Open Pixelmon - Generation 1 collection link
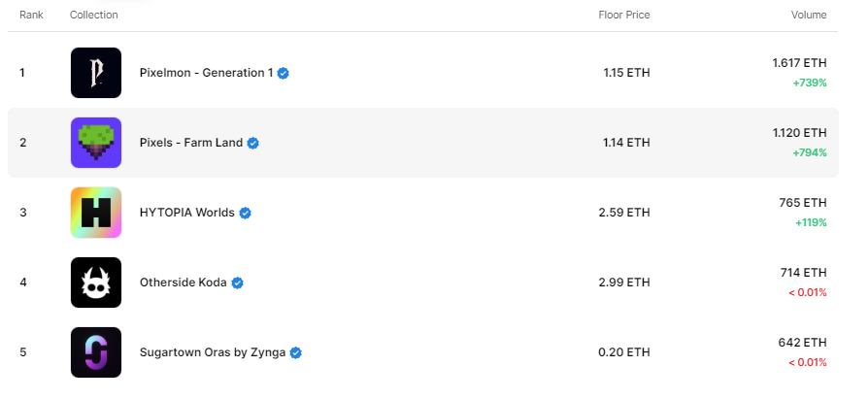 click(x=206, y=73)
